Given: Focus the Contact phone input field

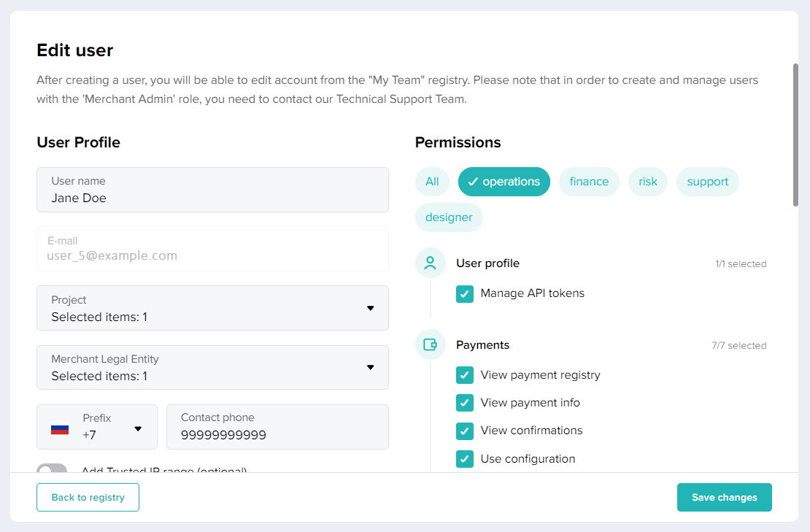Looking at the screenshot, I should click(x=277, y=435).
